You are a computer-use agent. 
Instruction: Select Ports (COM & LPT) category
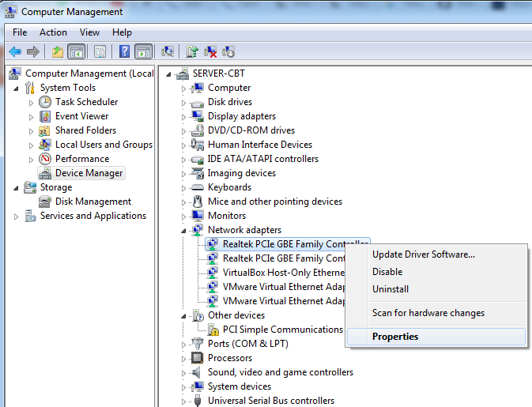coord(248,344)
